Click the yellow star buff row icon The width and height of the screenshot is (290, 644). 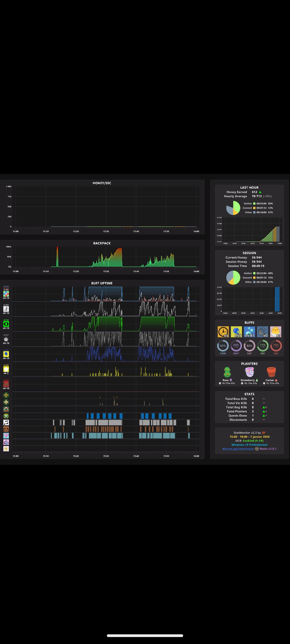point(6,369)
